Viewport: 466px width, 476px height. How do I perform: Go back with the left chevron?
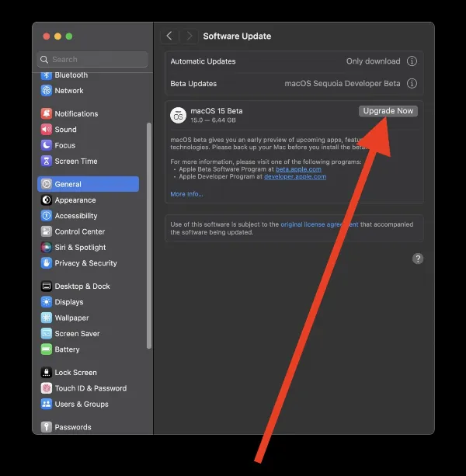point(169,36)
